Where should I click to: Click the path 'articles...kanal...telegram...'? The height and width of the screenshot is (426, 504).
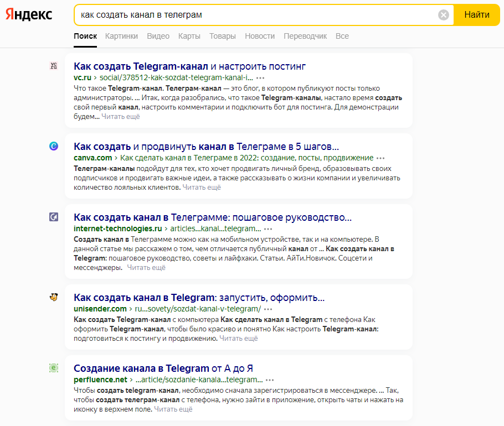(x=215, y=228)
